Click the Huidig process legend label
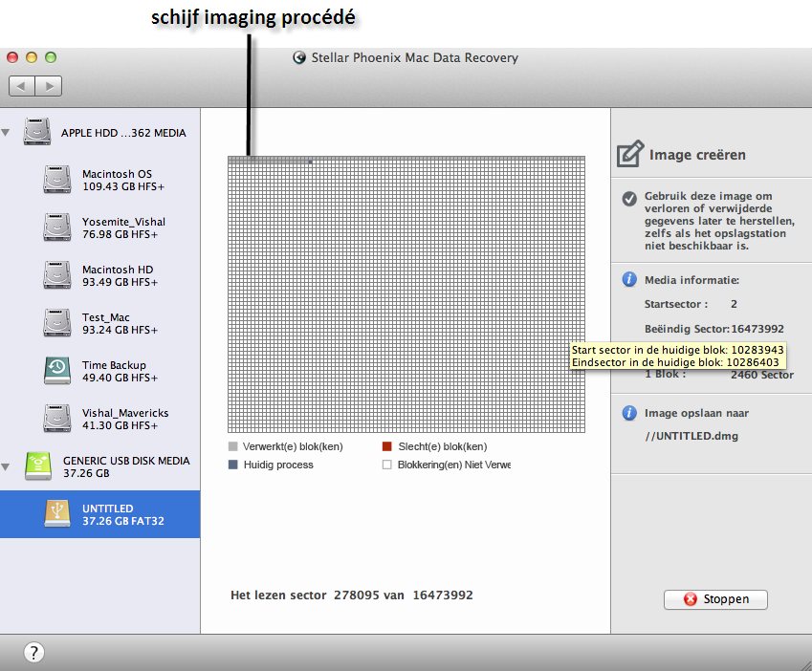 (278, 465)
